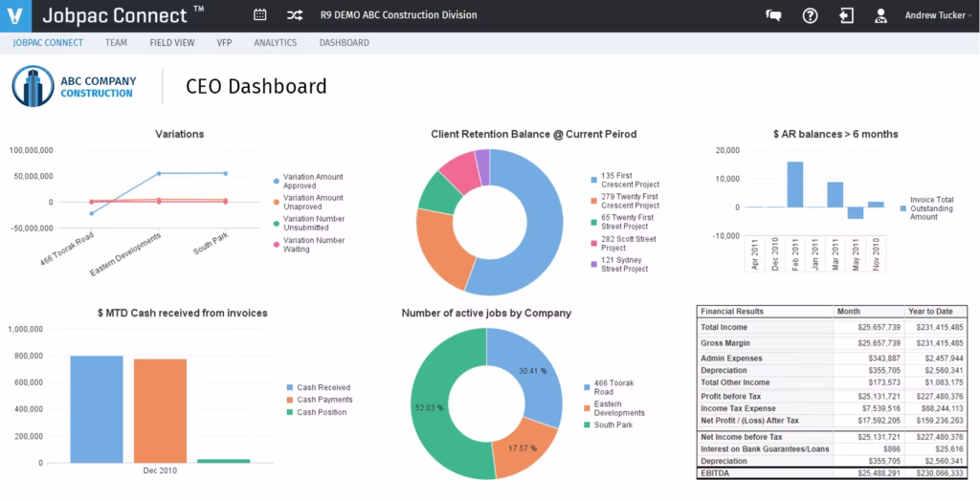Open the Field View tab
The width and height of the screenshot is (980, 501).
click(x=172, y=43)
